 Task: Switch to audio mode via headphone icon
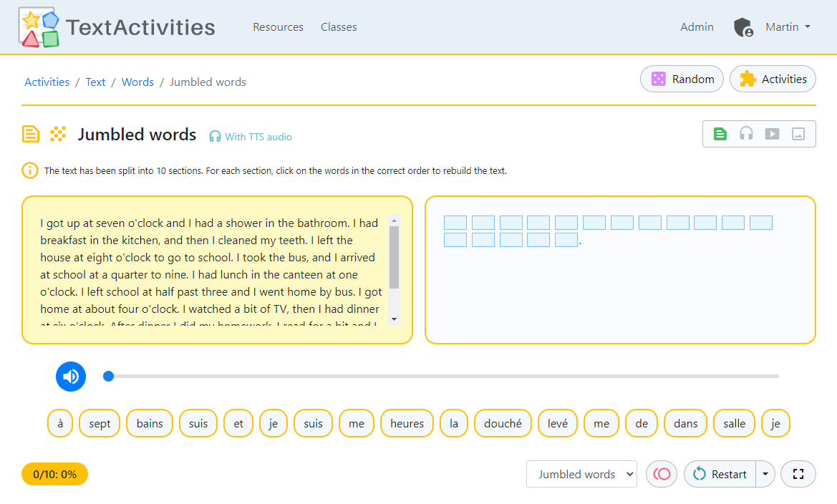(746, 133)
